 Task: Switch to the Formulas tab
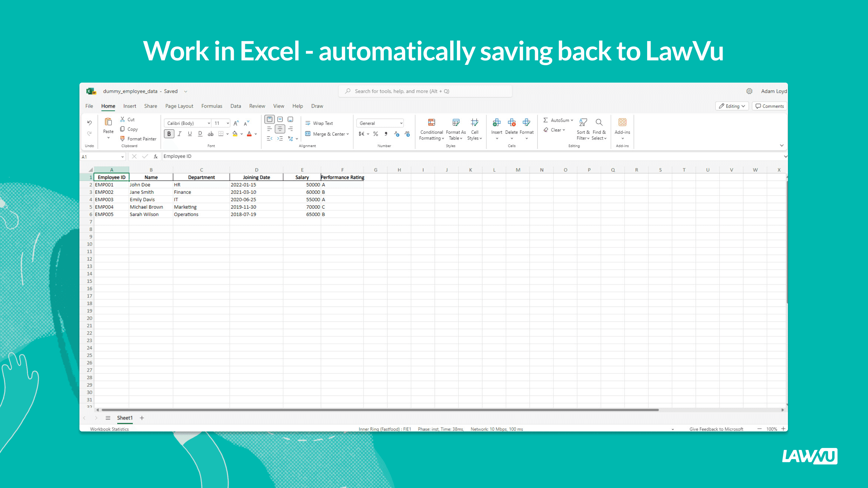(x=212, y=106)
